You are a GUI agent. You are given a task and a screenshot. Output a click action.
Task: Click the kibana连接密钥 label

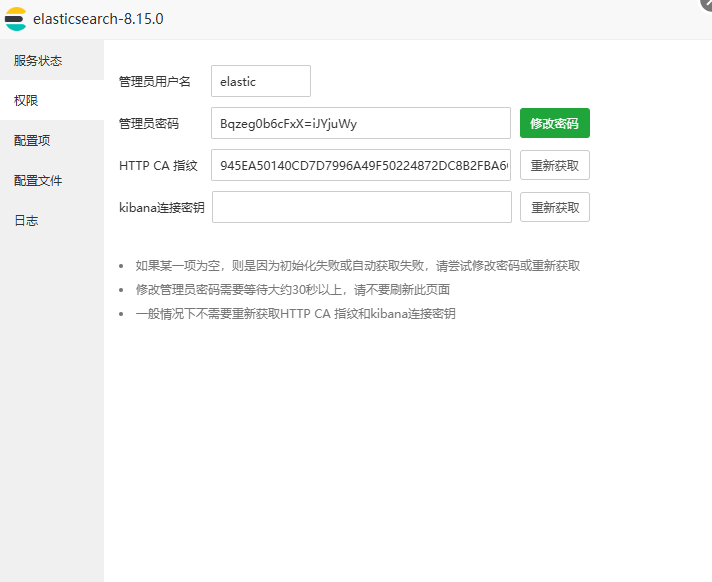coord(162,207)
